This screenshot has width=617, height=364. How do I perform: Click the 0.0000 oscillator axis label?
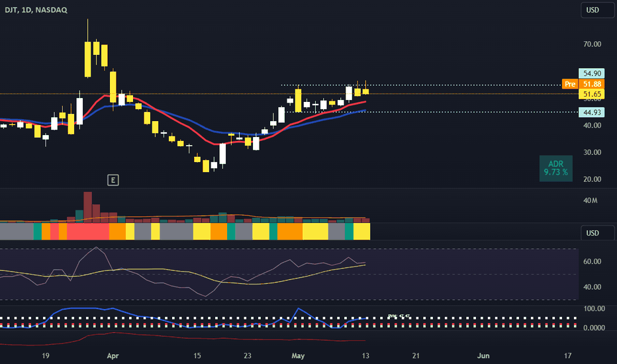click(594, 328)
